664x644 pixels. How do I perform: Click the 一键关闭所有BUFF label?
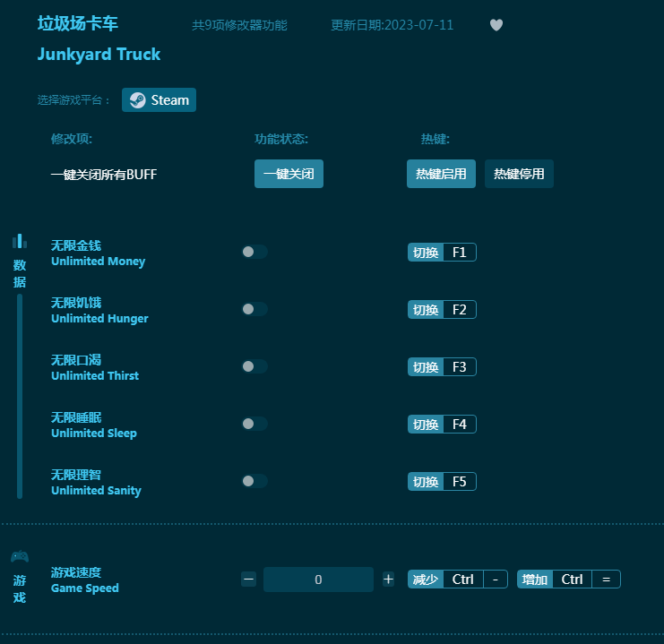(x=104, y=174)
